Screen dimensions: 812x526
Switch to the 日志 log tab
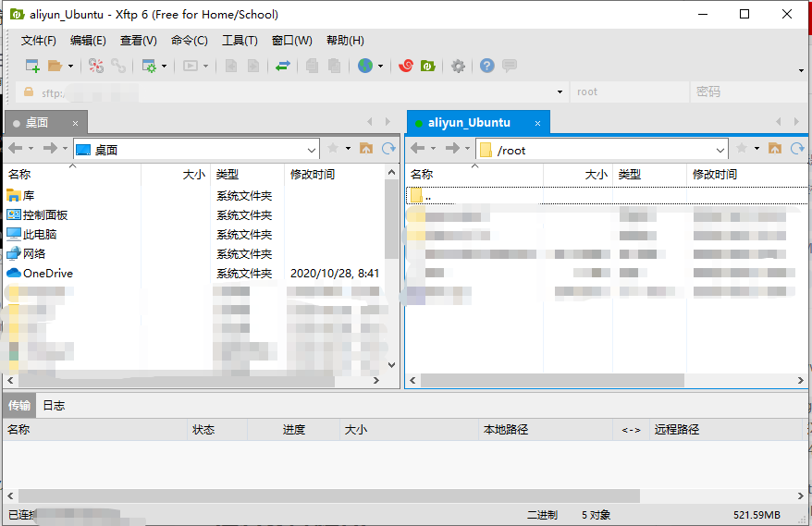pos(54,406)
